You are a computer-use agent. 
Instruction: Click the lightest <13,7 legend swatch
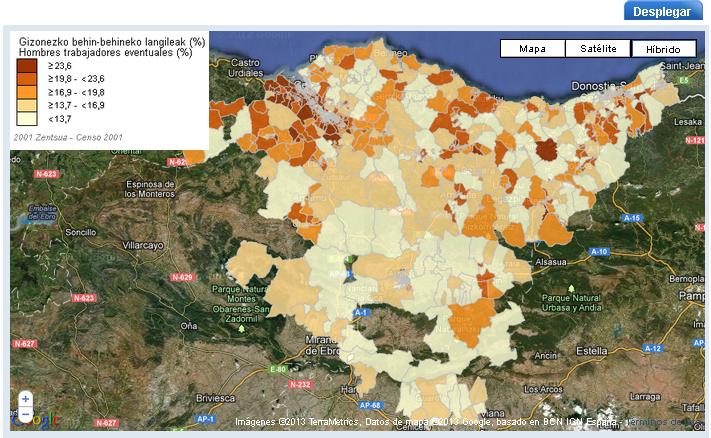pyautogui.click(x=26, y=118)
